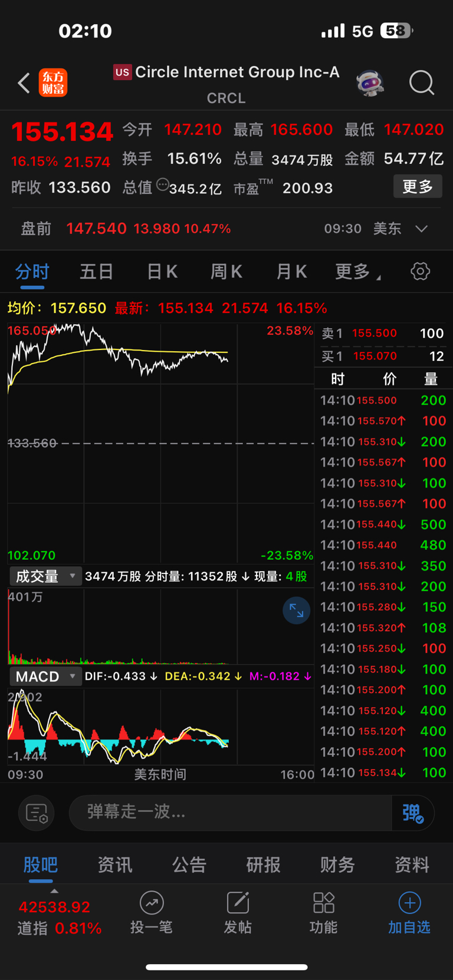Tap trade row 155.180 volume 100
Viewport: 453px width, 980px height.
pyautogui.click(x=383, y=669)
